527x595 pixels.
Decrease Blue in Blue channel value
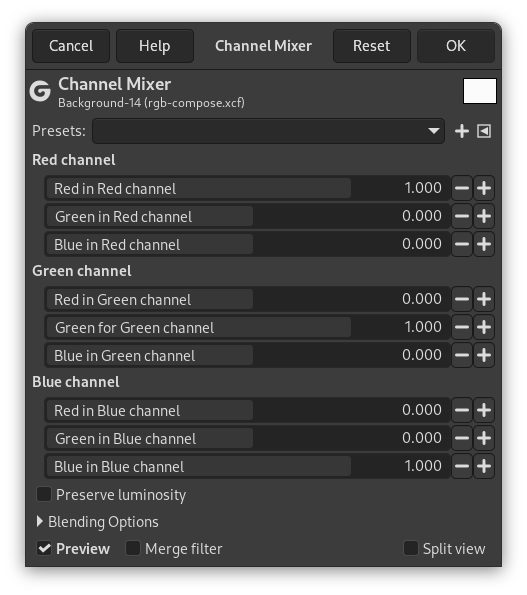click(x=462, y=466)
